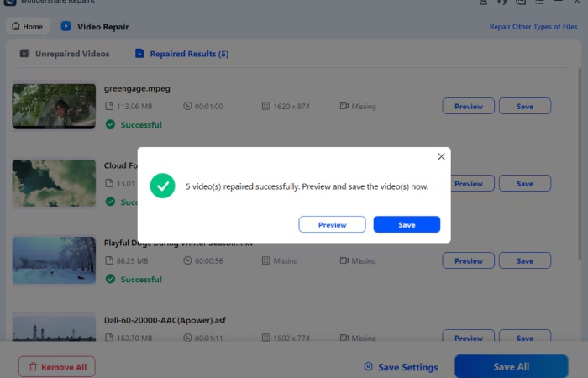Close the repair success dialog
Screen dimensions: 588x378
click(441, 156)
